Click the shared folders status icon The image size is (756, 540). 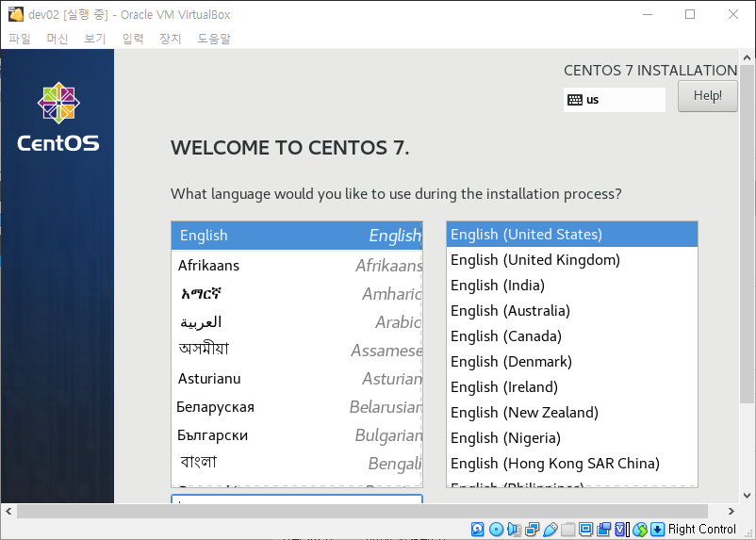[568, 529]
